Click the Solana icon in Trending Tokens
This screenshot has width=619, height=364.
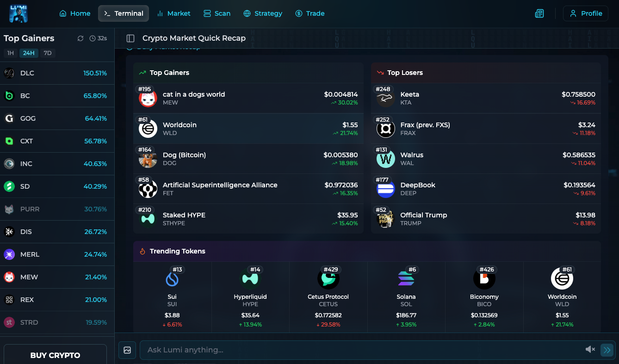pos(406,278)
